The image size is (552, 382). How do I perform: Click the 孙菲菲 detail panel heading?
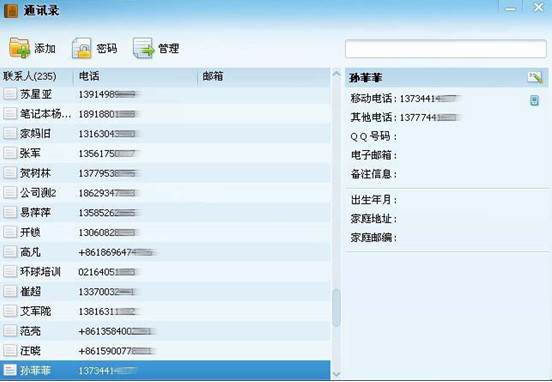[365, 77]
